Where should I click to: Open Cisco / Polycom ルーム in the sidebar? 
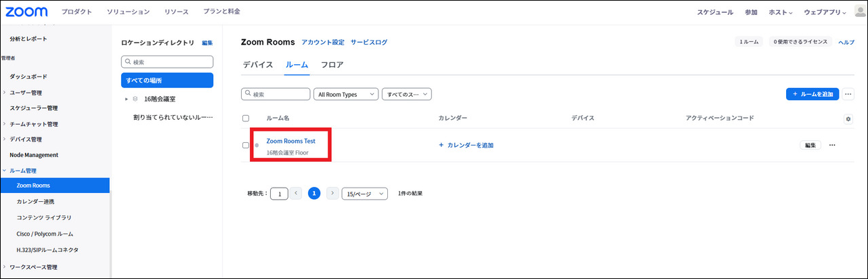[x=45, y=234]
